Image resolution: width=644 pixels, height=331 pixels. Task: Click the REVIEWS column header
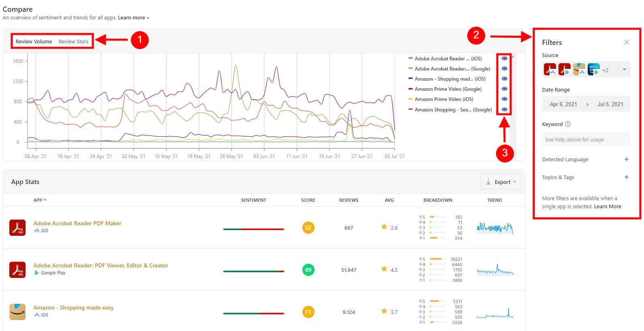[x=349, y=200]
